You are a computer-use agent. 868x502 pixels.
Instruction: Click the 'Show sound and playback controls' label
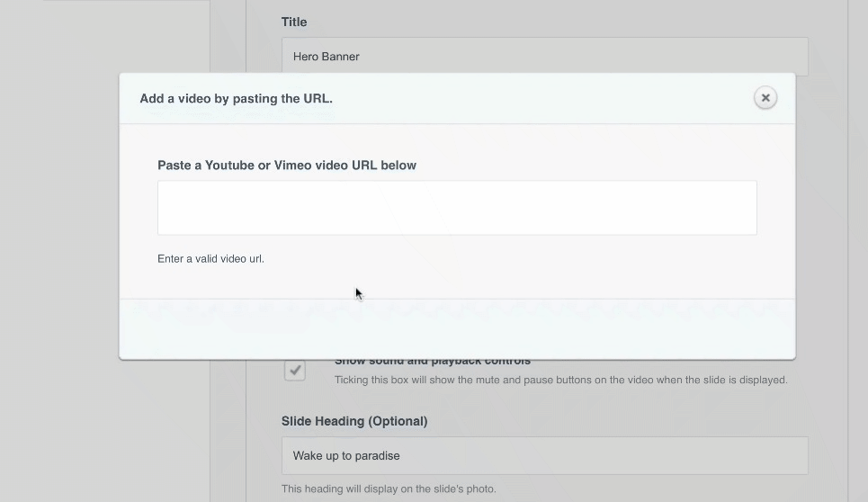[x=432, y=362]
